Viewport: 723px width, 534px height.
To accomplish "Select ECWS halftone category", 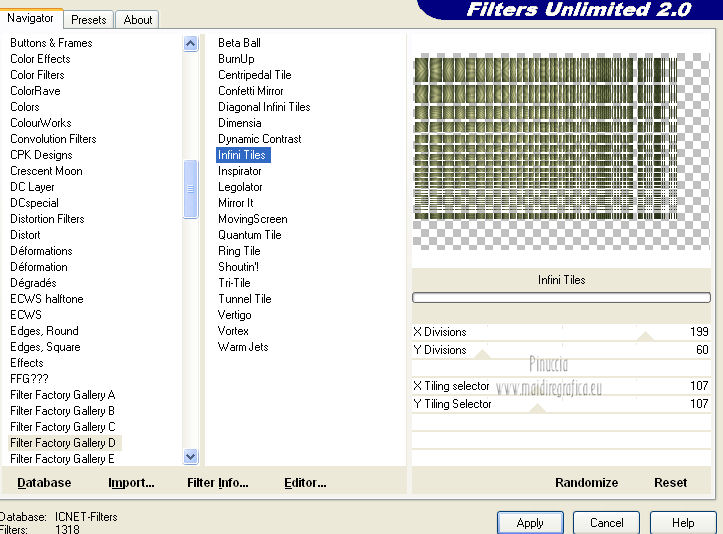I will (47, 299).
